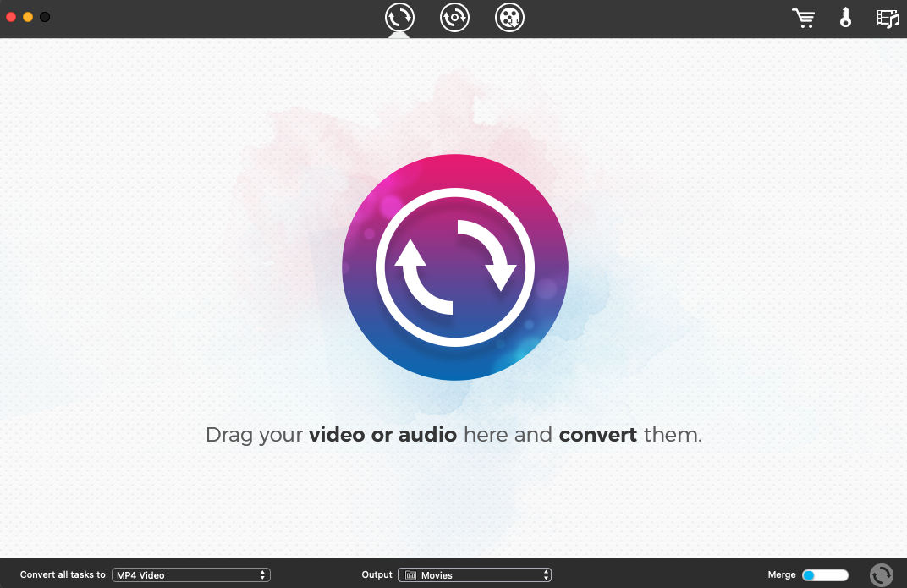
Task: Close the window with red button
Action: [x=12, y=17]
